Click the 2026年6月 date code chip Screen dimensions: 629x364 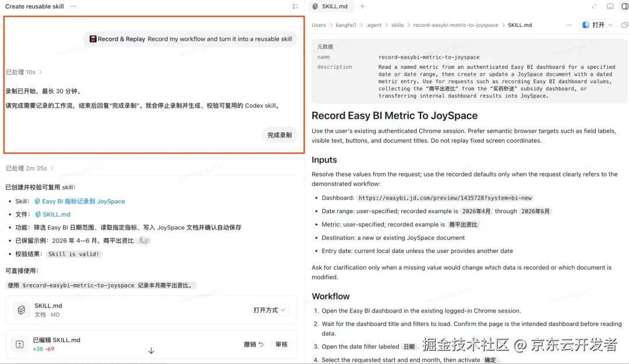535,211
